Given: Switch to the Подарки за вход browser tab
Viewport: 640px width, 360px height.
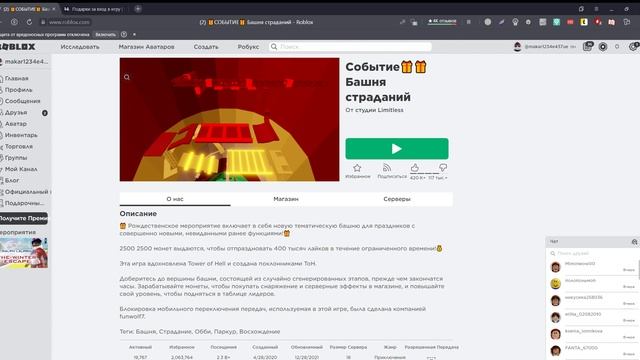Looking at the screenshot, I should (96, 9).
